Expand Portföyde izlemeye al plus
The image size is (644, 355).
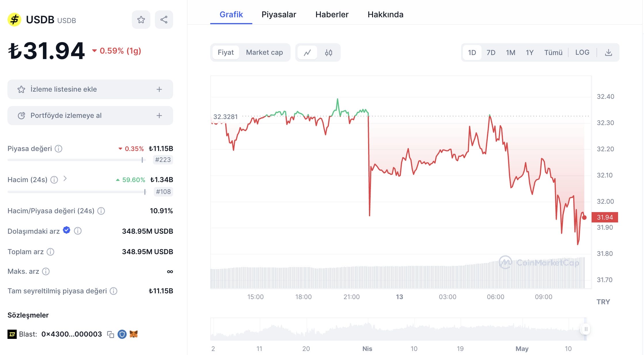(159, 116)
